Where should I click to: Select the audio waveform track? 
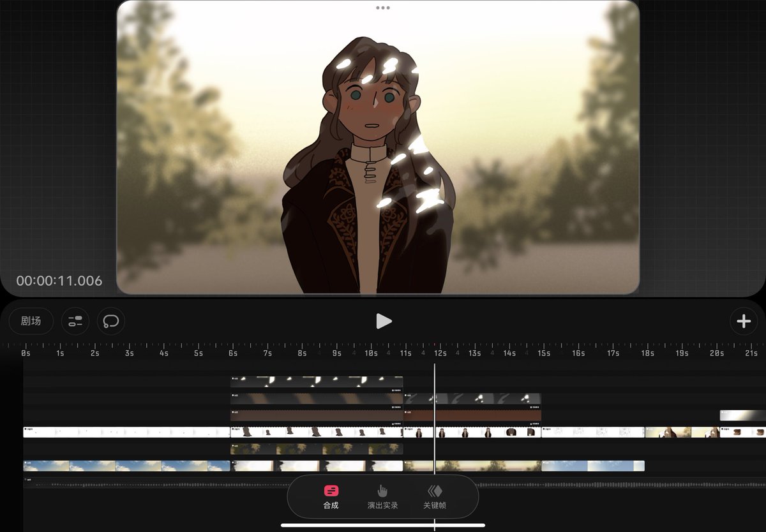tap(394, 483)
